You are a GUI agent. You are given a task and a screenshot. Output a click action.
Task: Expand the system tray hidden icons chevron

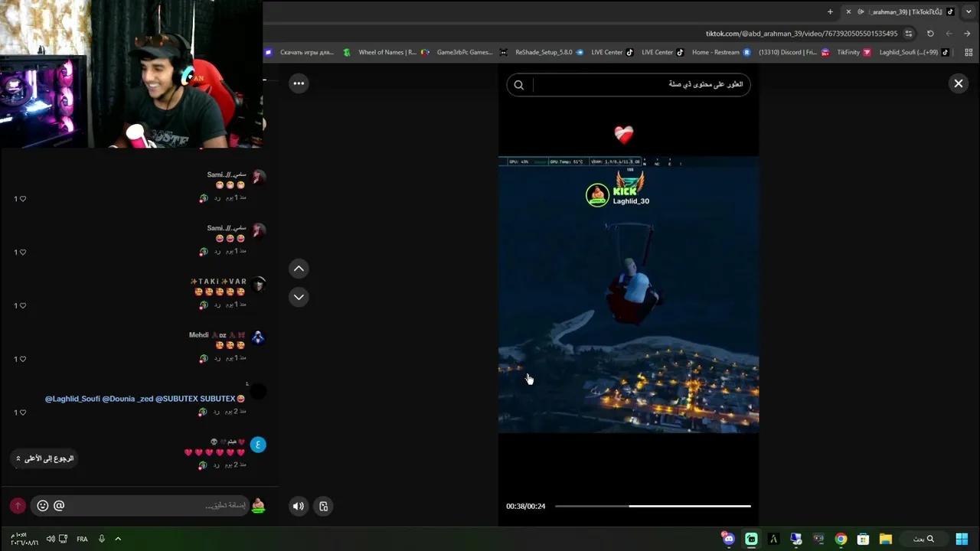point(118,539)
